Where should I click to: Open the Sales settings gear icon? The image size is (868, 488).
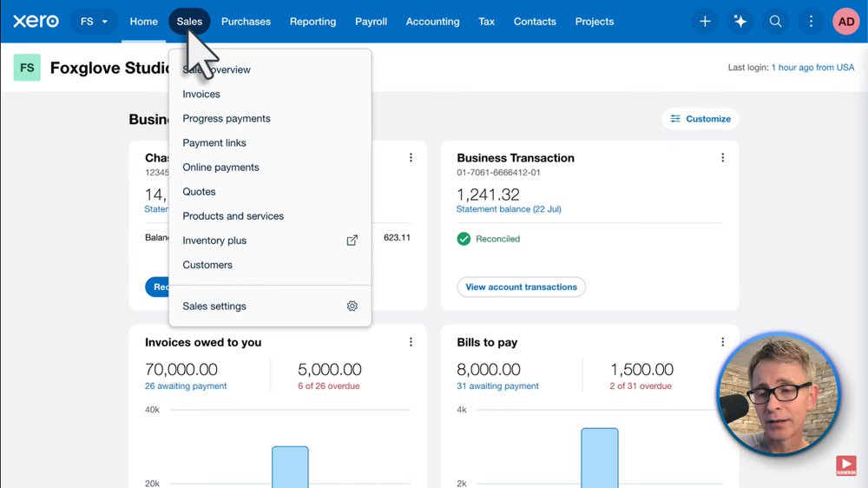352,307
